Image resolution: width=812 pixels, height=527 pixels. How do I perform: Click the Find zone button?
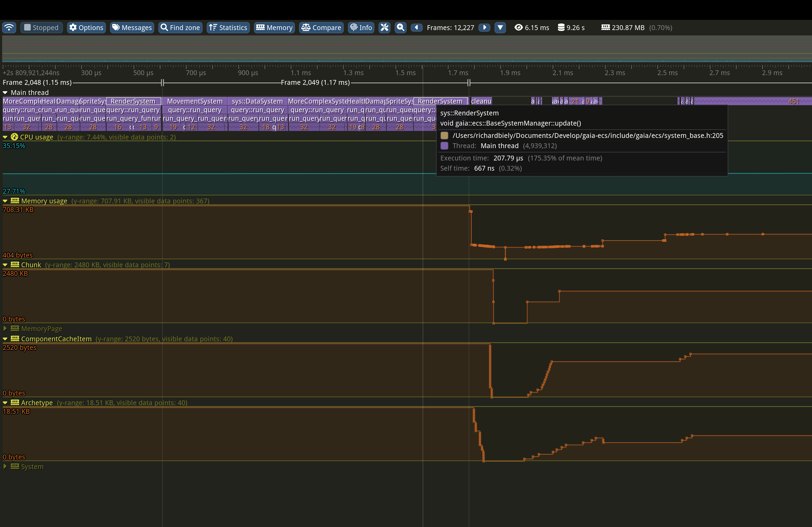pyautogui.click(x=180, y=28)
